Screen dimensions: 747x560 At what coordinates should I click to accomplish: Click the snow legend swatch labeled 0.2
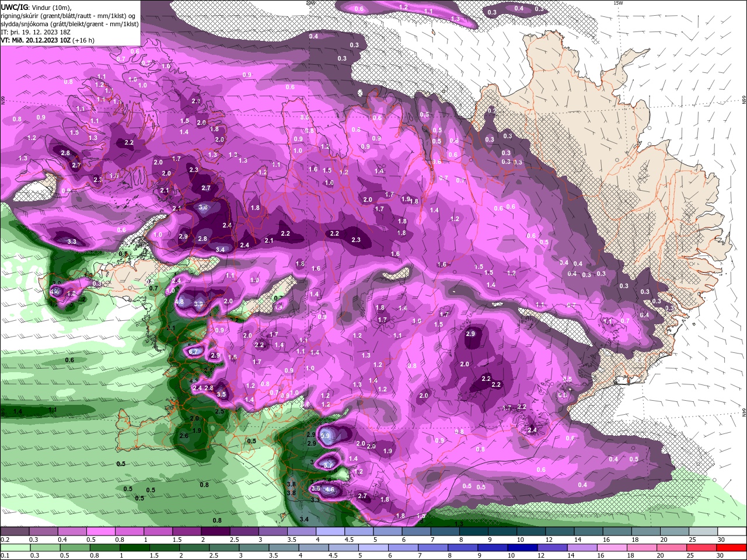(15, 531)
